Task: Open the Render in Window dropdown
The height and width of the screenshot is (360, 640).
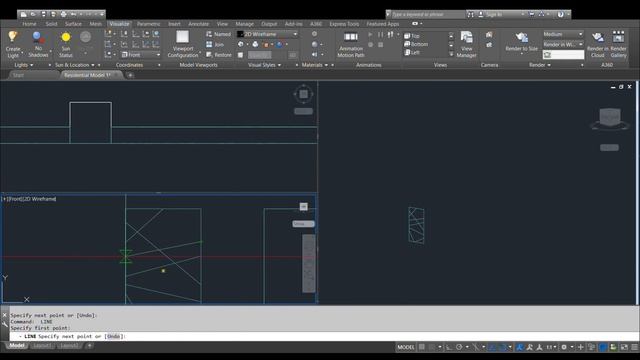Action: (x=563, y=44)
